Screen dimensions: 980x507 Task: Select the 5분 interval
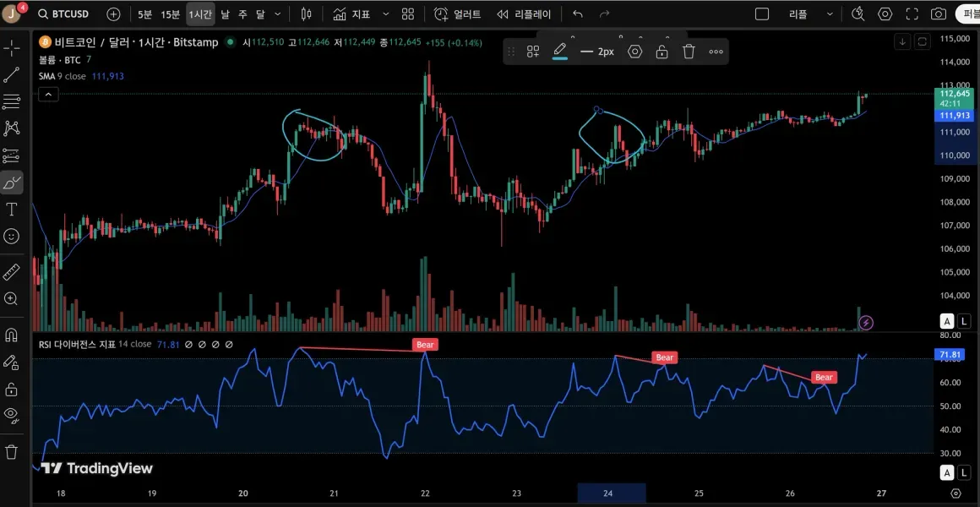click(144, 14)
